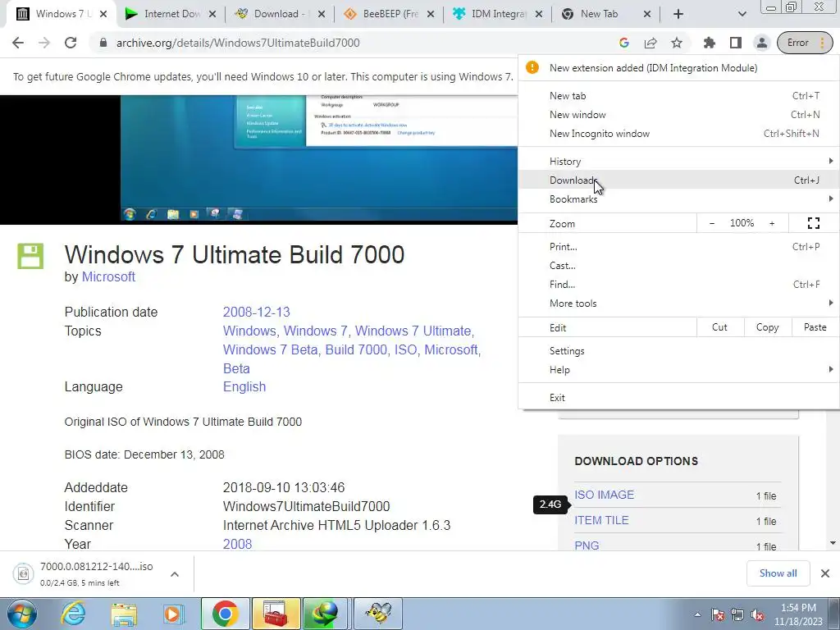This screenshot has width=840, height=630.
Task: Expand the Bookmarks submenu
Action: tap(678, 199)
